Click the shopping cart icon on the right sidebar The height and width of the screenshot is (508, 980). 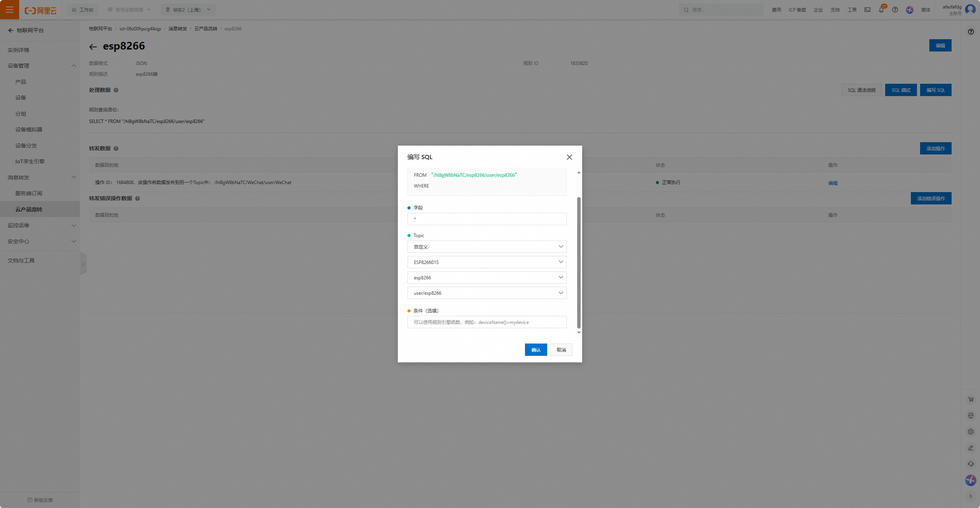(970, 400)
